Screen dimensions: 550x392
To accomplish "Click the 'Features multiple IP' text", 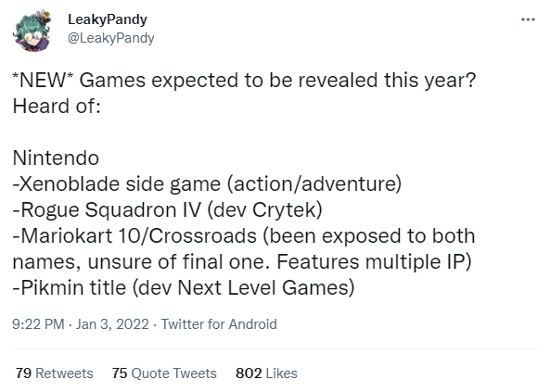I will [370, 262].
